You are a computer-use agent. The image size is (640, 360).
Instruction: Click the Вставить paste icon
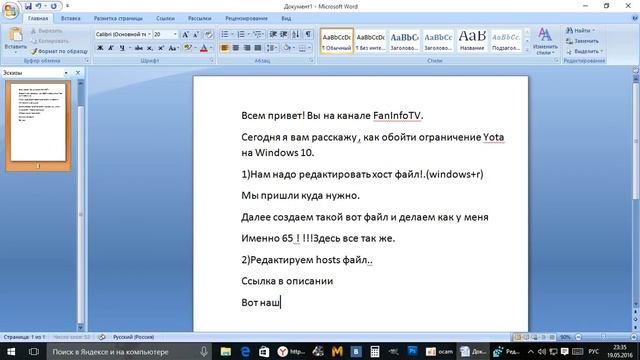(x=16, y=35)
